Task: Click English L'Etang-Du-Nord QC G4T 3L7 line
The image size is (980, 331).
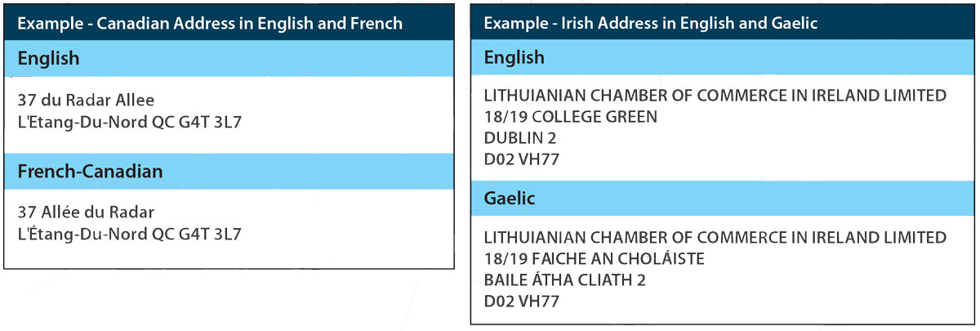Action: [129, 123]
